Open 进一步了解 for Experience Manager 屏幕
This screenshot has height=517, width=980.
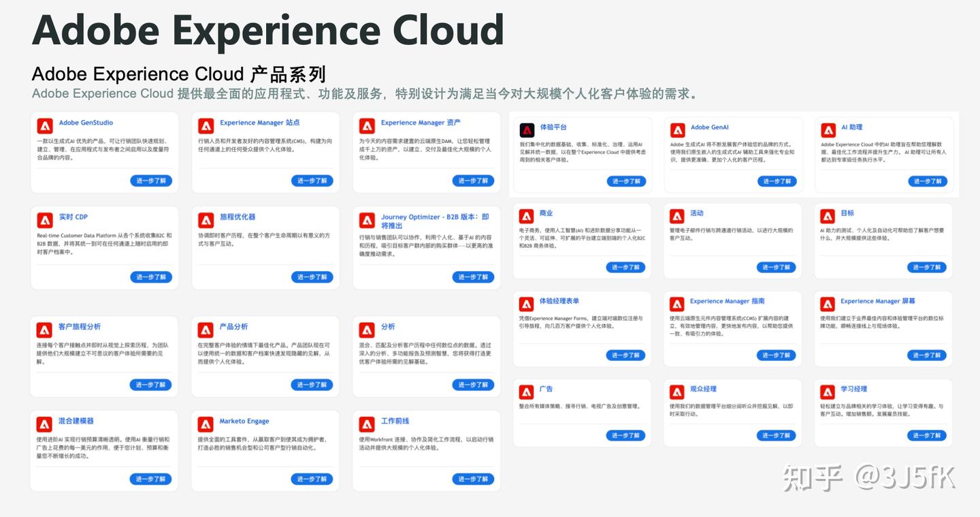(927, 355)
